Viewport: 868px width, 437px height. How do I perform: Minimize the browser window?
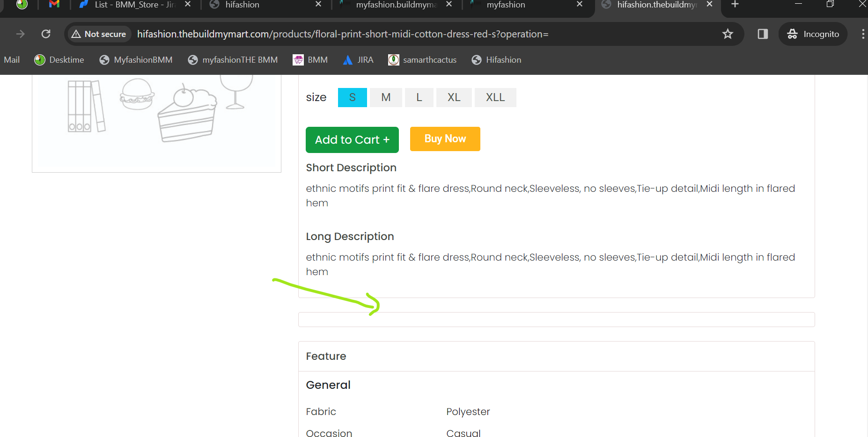click(x=799, y=4)
